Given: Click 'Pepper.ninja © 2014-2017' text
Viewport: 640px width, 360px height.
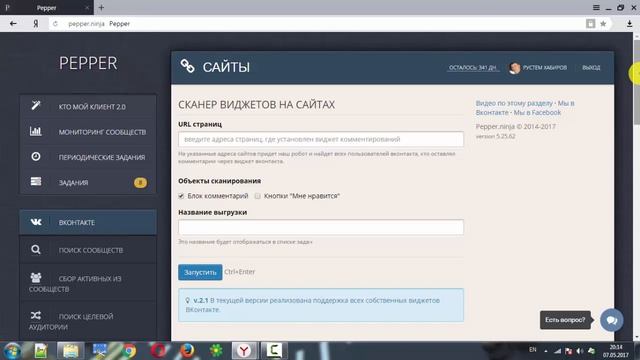Looking at the screenshot, I should coord(516,127).
